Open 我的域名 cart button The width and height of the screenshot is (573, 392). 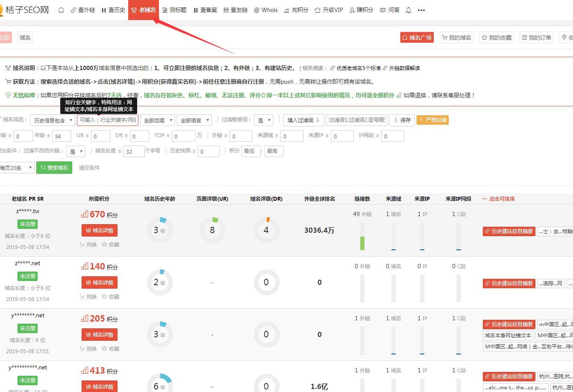pos(456,38)
